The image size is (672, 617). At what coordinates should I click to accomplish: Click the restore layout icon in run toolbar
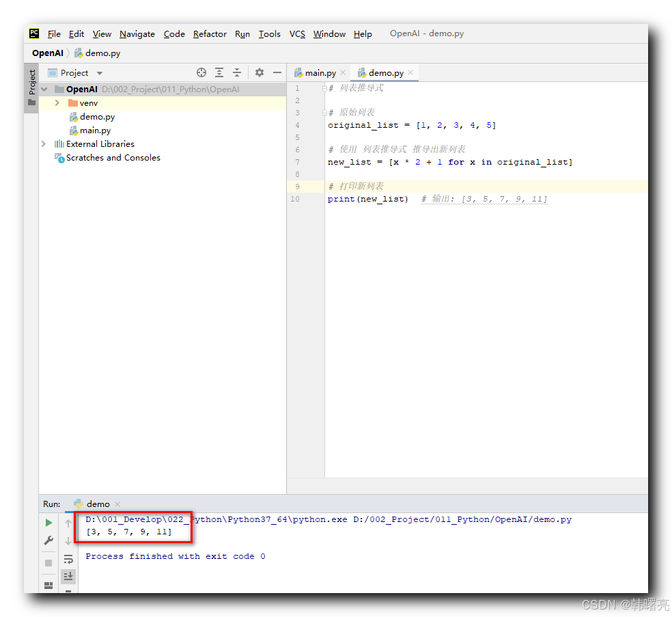point(48,586)
